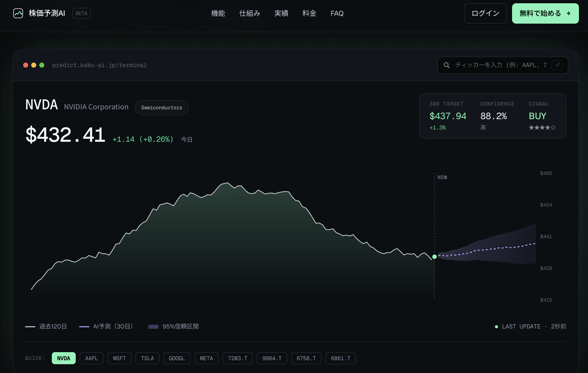Click the NOW marker label on the chart
This screenshot has height=373, width=588.
pyautogui.click(x=442, y=177)
